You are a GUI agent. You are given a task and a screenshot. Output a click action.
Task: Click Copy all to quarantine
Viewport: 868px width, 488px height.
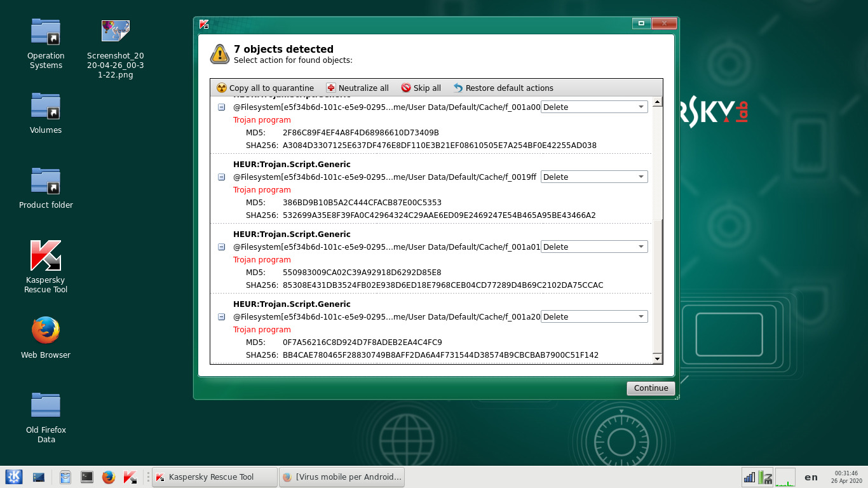click(266, 88)
